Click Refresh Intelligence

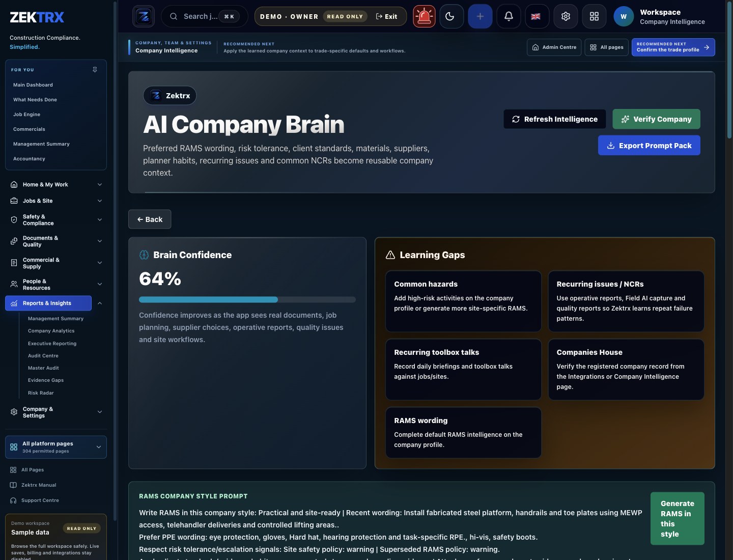[555, 119]
